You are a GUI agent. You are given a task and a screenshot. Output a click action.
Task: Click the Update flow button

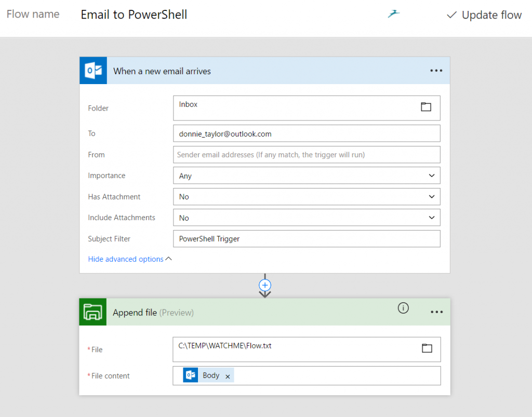coord(484,15)
